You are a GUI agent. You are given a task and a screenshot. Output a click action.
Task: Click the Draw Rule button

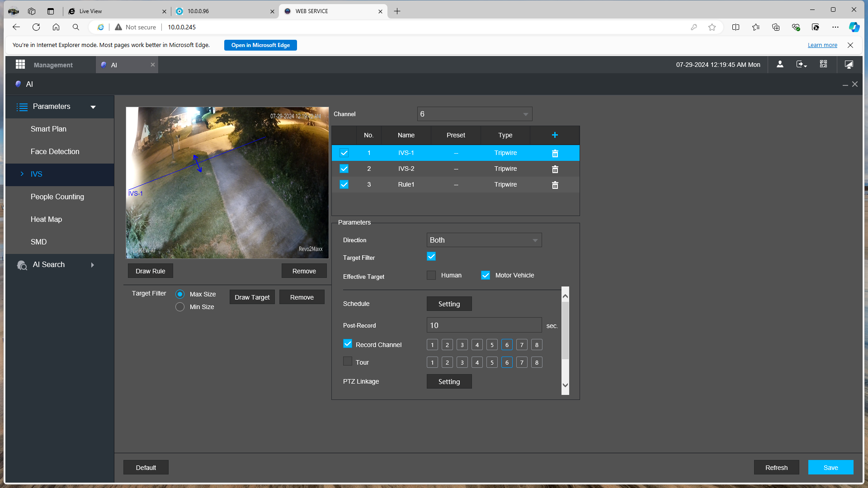(151, 271)
